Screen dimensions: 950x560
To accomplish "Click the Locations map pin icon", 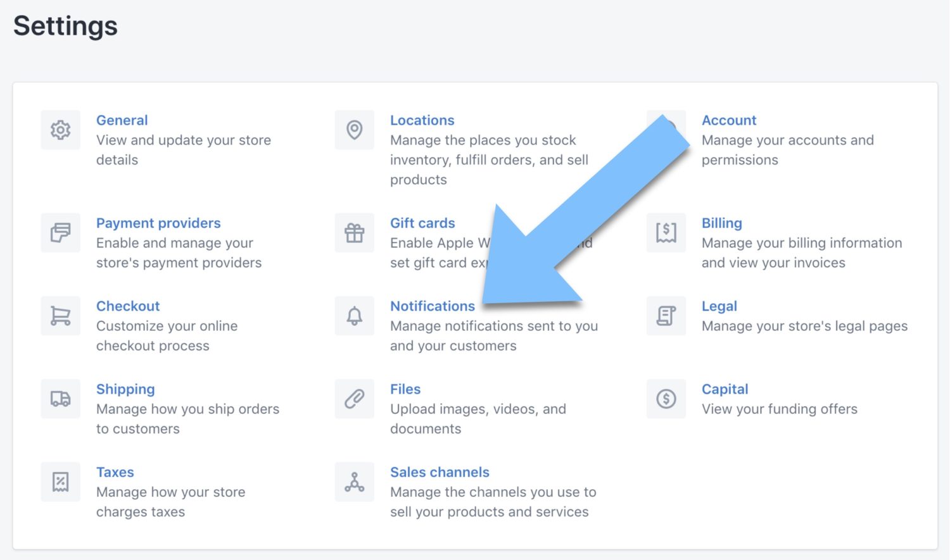I will point(354,130).
